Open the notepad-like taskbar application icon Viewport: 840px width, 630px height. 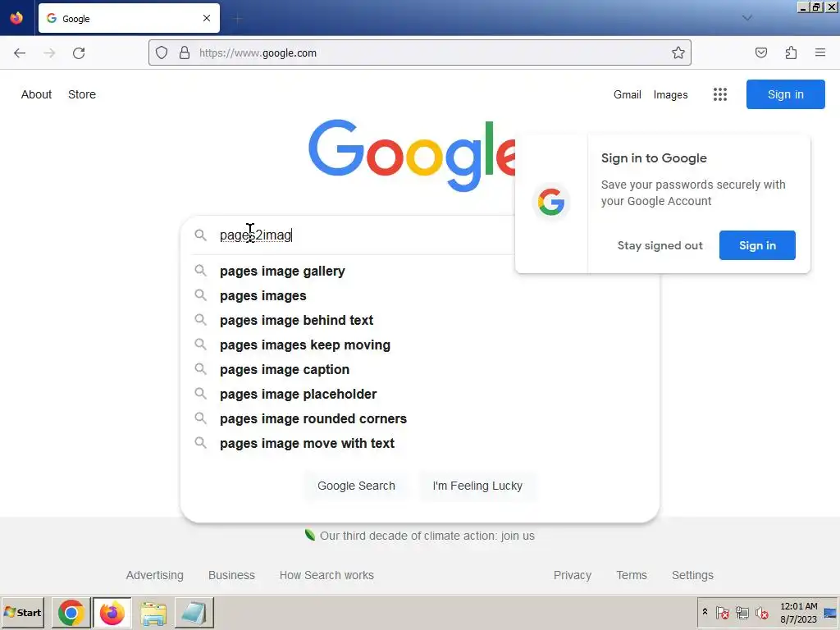click(194, 613)
